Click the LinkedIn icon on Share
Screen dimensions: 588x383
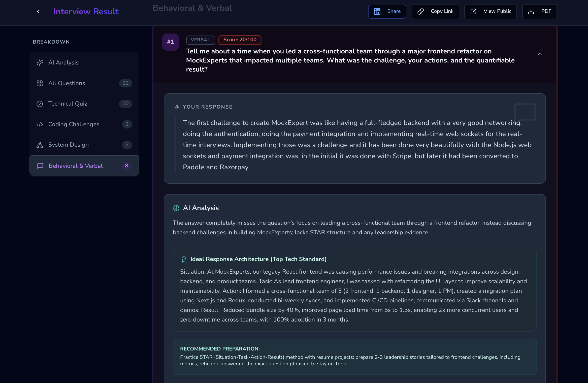(x=377, y=12)
